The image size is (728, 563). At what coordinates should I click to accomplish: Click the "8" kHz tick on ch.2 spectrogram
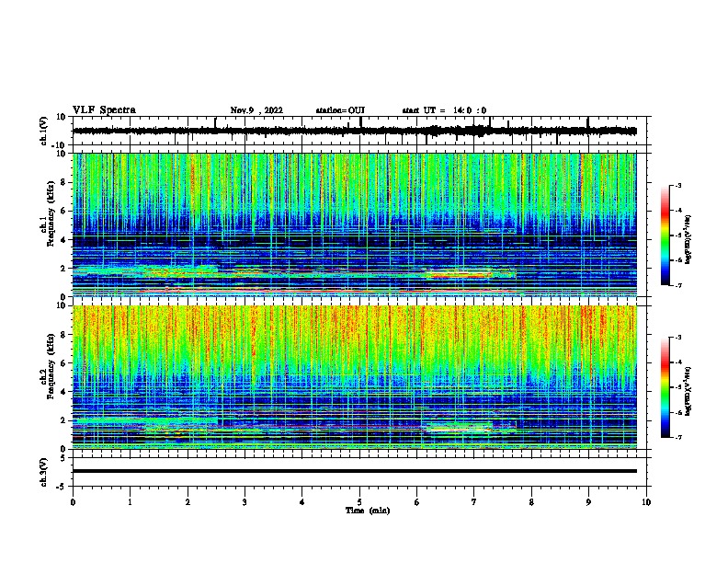63,335
